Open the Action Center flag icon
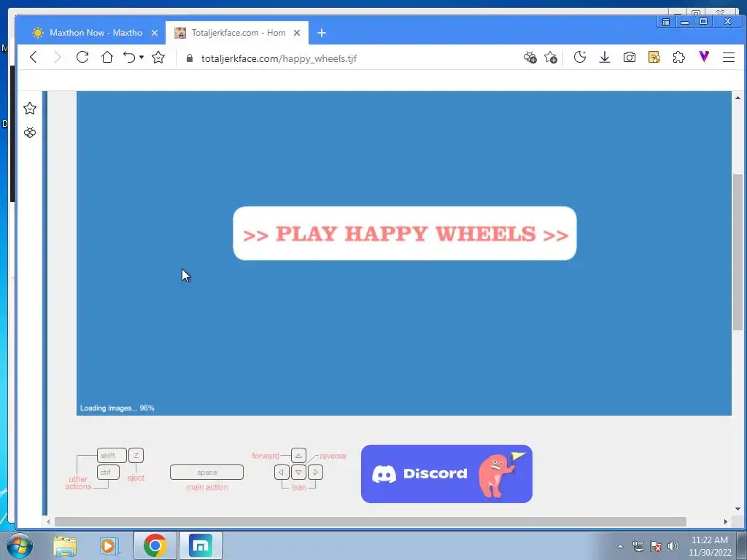 (x=656, y=546)
